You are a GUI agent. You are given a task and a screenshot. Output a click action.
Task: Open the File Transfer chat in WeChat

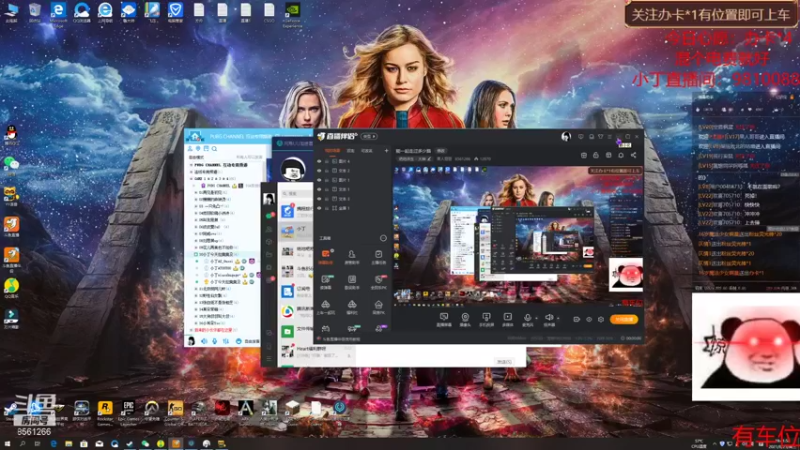(x=296, y=332)
